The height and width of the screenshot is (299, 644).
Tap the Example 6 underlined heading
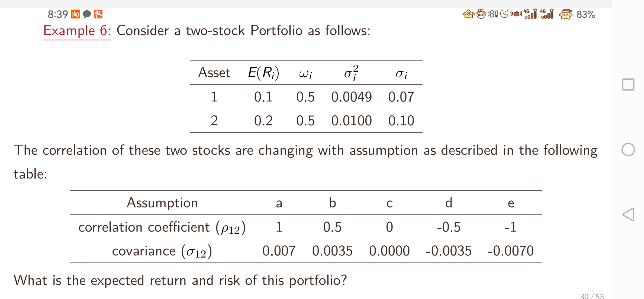point(77,31)
